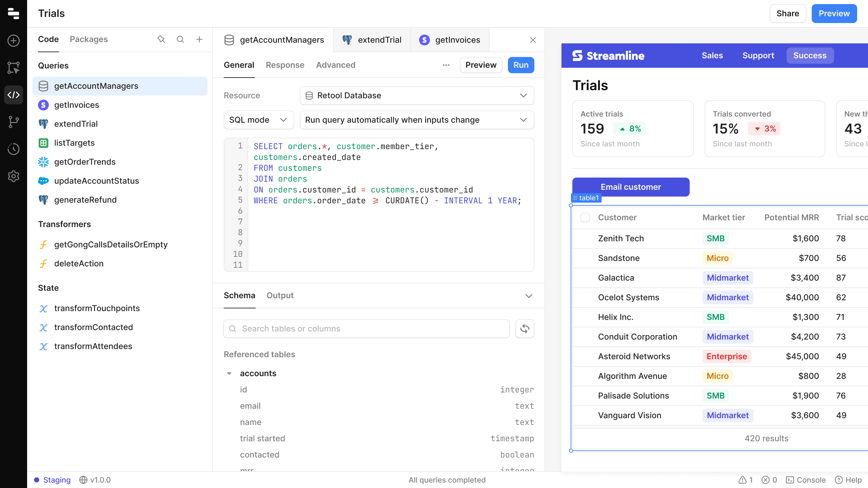Switch to the getInvoices editor tab
The height and width of the screenshot is (488, 868).
coord(450,40)
